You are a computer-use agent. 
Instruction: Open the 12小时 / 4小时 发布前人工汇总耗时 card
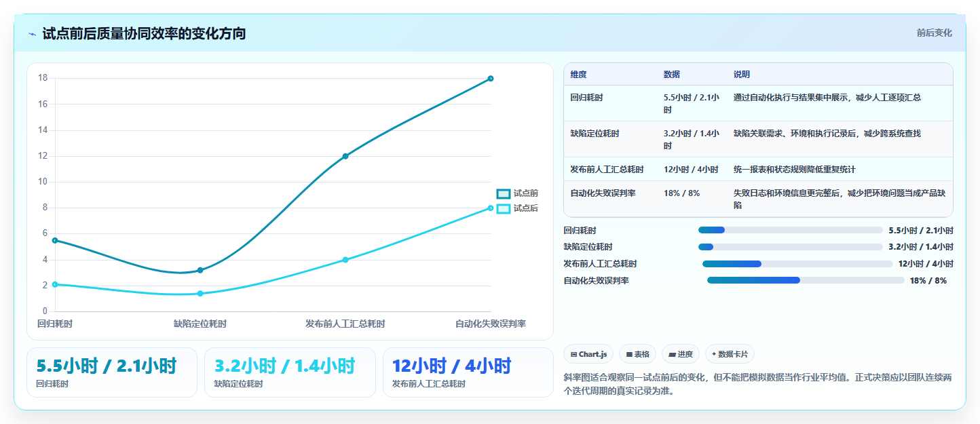pyautogui.click(x=468, y=372)
